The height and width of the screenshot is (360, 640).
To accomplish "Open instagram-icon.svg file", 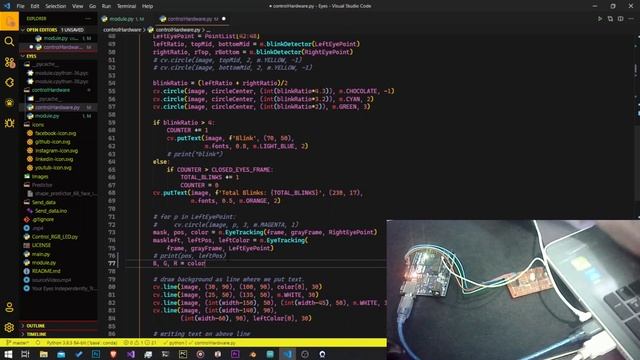I will coord(58,151).
